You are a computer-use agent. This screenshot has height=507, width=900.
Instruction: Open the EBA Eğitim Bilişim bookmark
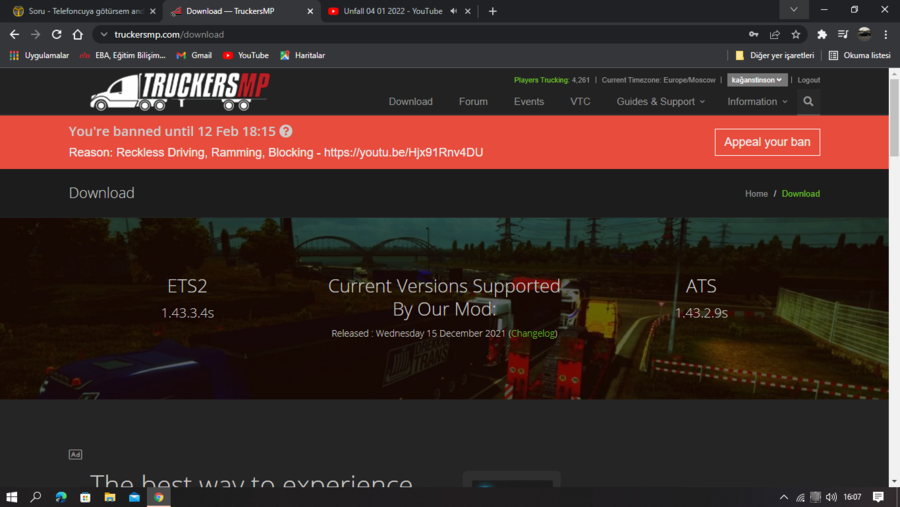click(122, 55)
